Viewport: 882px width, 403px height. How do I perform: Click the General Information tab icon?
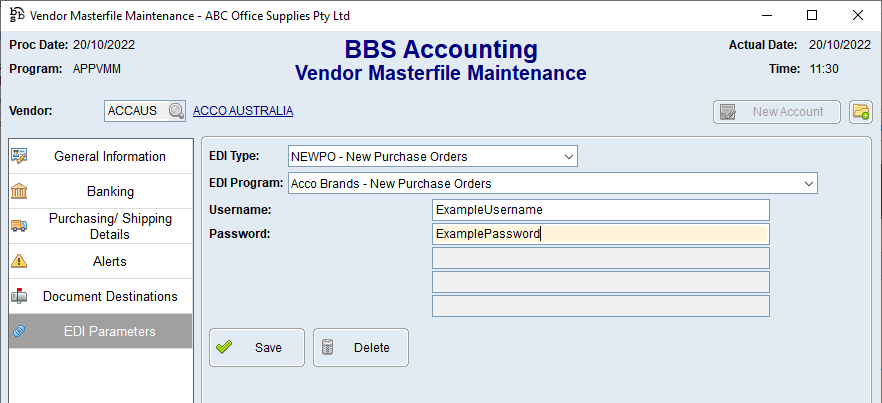pyautogui.click(x=19, y=156)
